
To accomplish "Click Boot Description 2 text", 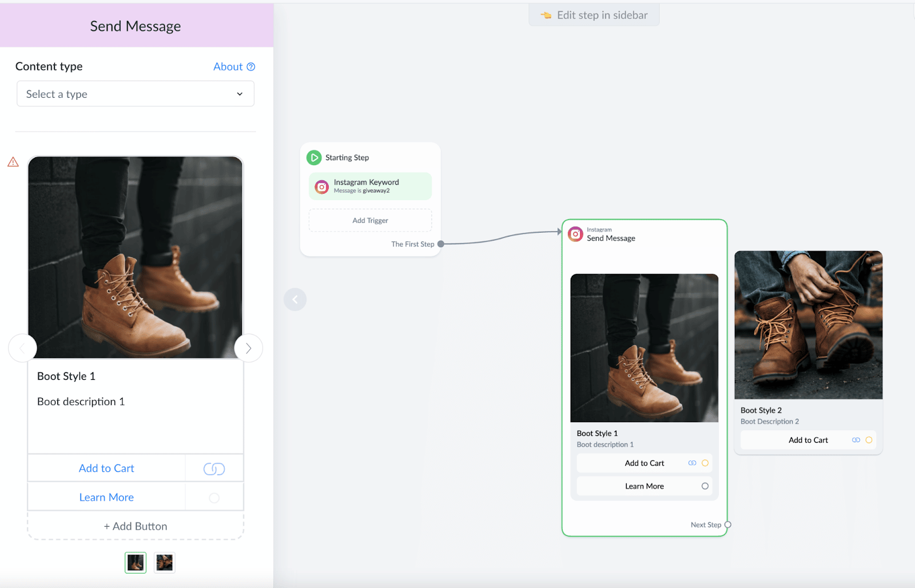I will (x=770, y=422).
